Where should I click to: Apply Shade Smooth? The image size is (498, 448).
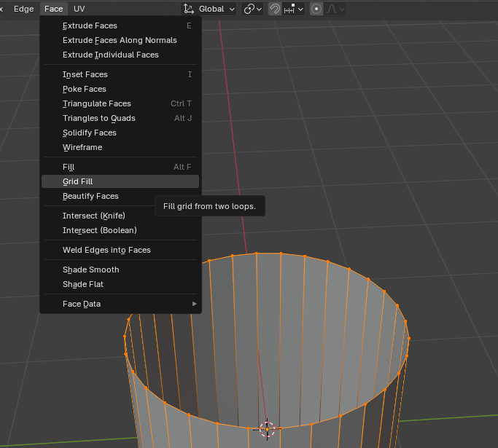(x=120, y=270)
